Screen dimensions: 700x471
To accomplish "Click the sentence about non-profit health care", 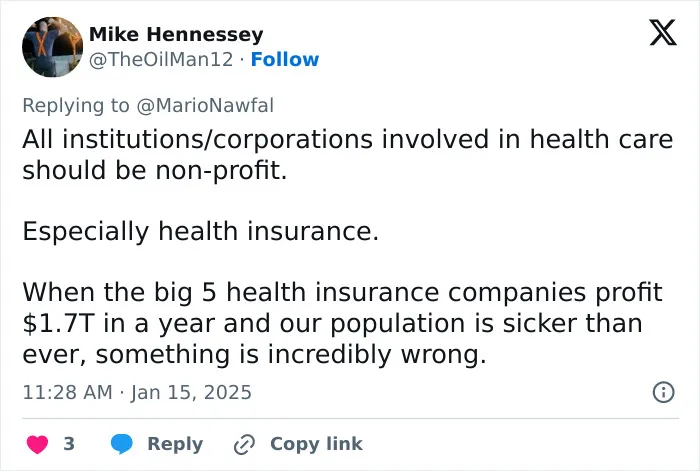I will coord(348,154).
